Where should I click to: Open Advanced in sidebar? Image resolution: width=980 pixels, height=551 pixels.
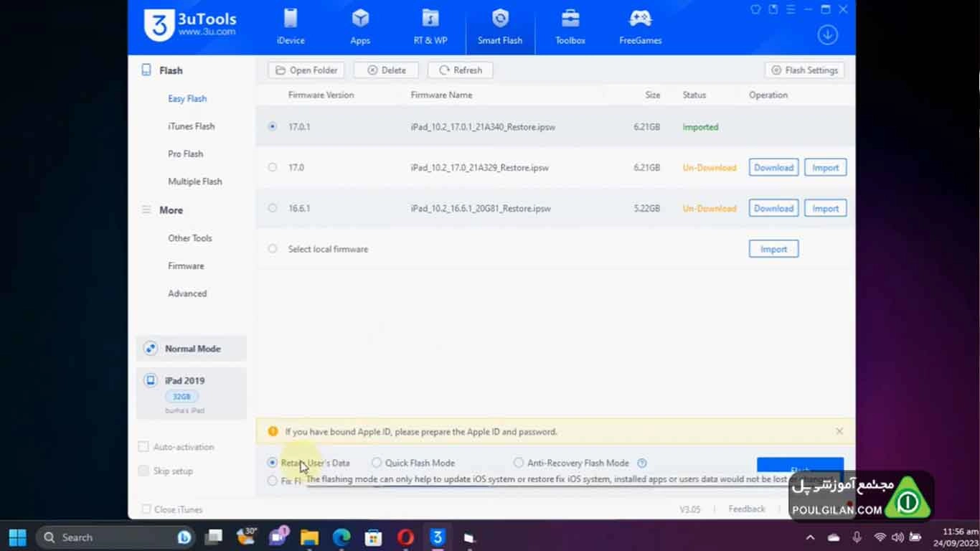[x=187, y=293]
